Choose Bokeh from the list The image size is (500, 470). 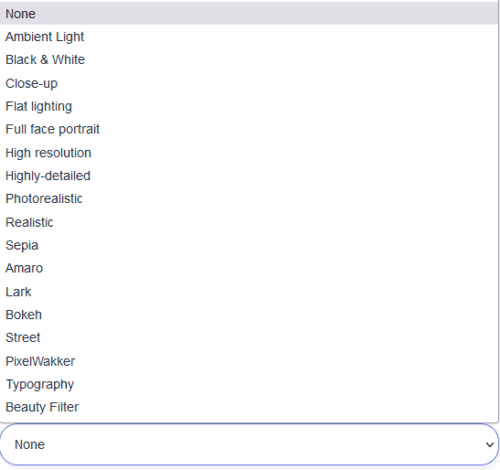pos(249,315)
